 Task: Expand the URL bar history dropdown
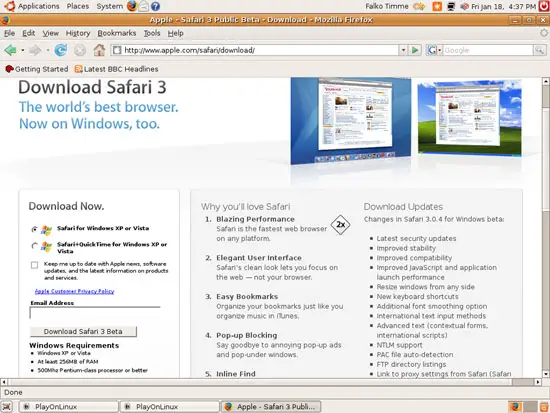click(403, 50)
